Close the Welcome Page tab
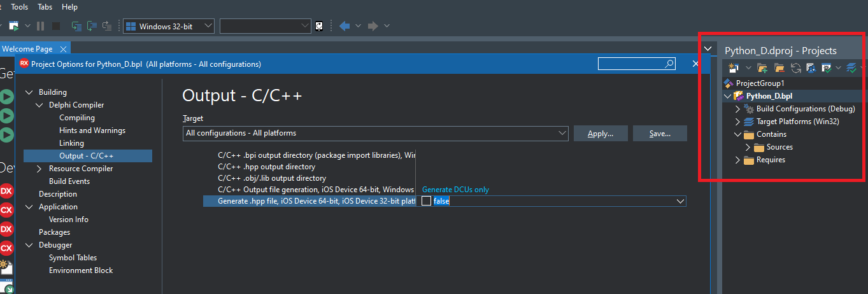The width and height of the screenshot is (868, 294). point(63,49)
